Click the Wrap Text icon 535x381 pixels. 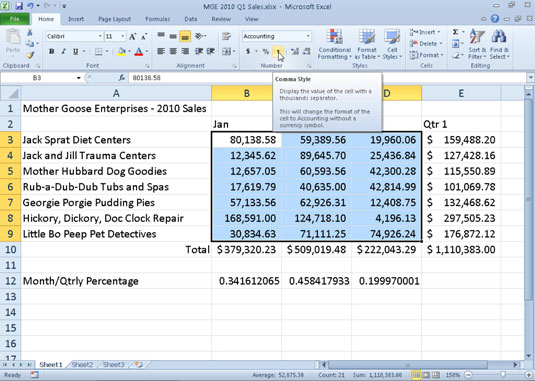click(x=227, y=36)
